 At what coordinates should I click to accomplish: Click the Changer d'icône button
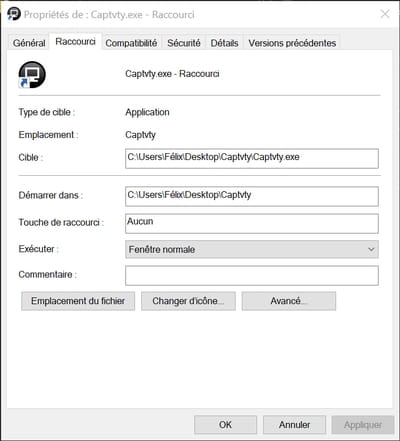point(188,301)
